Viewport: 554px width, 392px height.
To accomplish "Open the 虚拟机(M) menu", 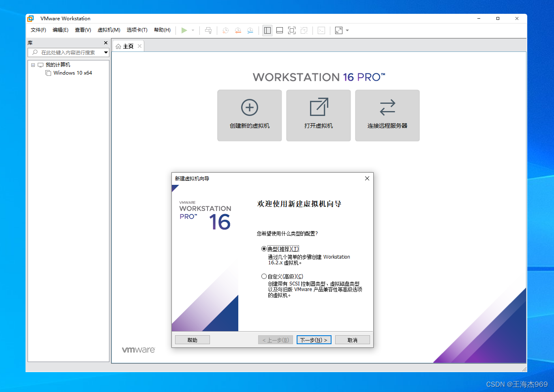I will coord(109,30).
